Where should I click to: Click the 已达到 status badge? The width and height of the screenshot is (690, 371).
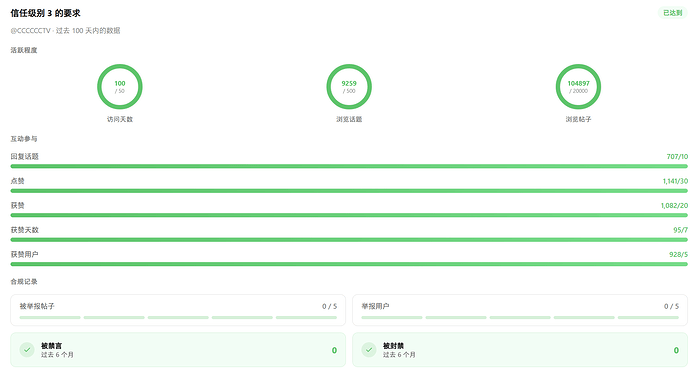click(672, 13)
